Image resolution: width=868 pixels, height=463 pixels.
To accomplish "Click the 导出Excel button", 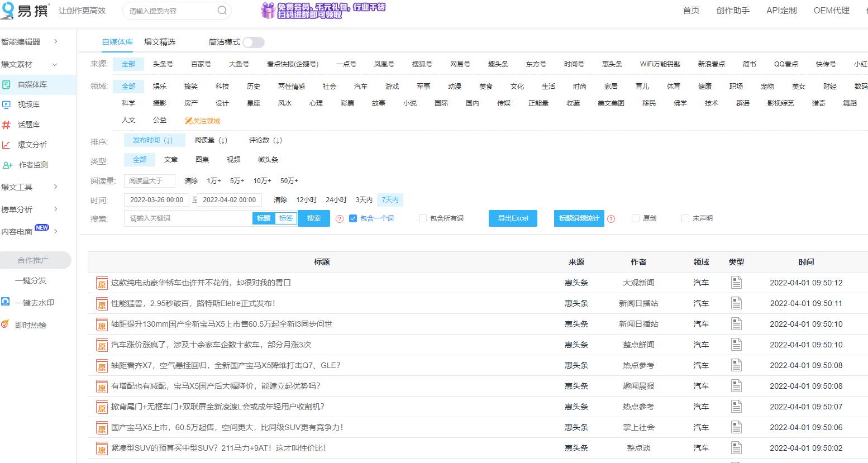I will pyautogui.click(x=512, y=218).
